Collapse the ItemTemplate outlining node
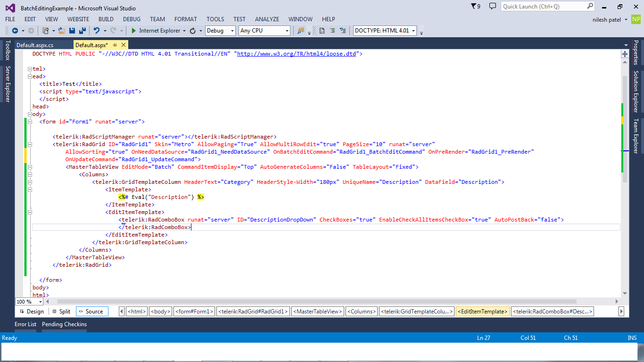 click(x=30, y=189)
